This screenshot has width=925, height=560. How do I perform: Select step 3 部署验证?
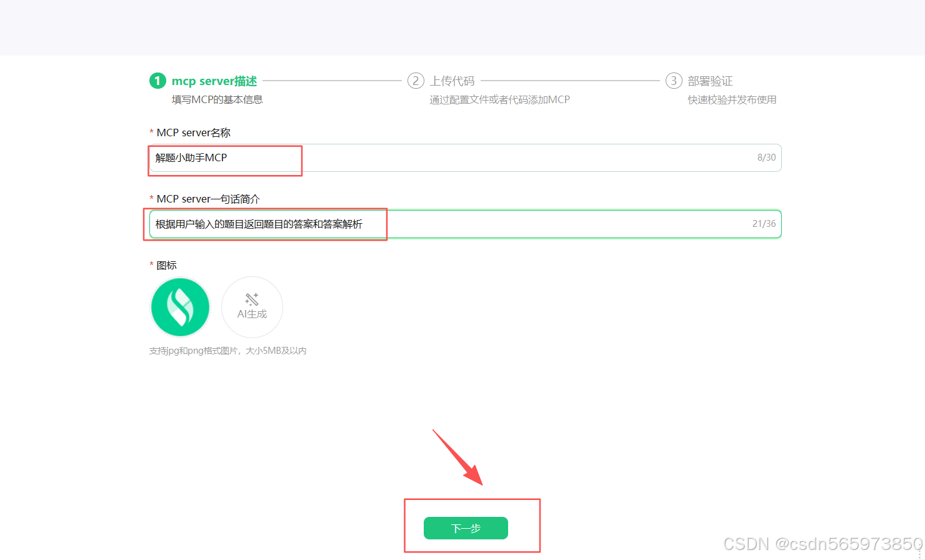(x=710, y=81)
